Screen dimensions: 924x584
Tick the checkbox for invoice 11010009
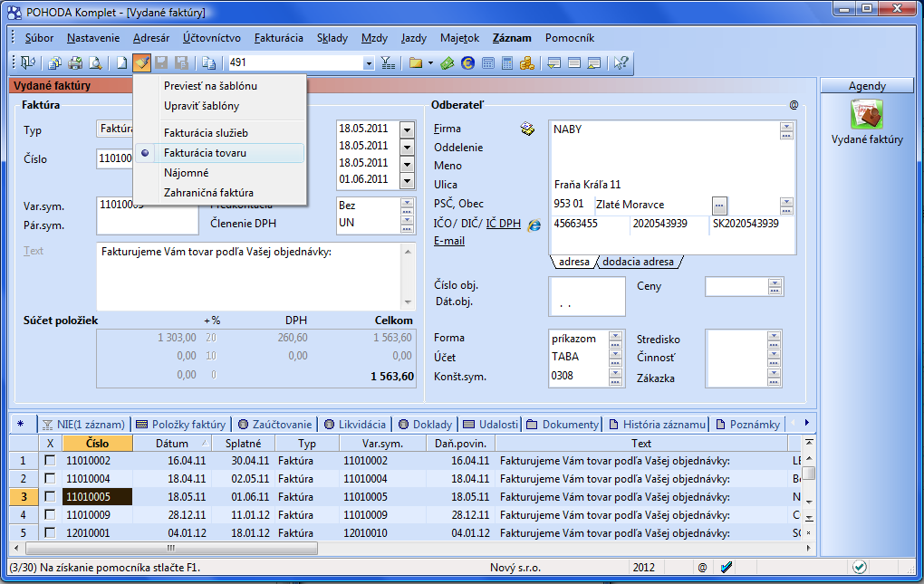click(50, 514)
